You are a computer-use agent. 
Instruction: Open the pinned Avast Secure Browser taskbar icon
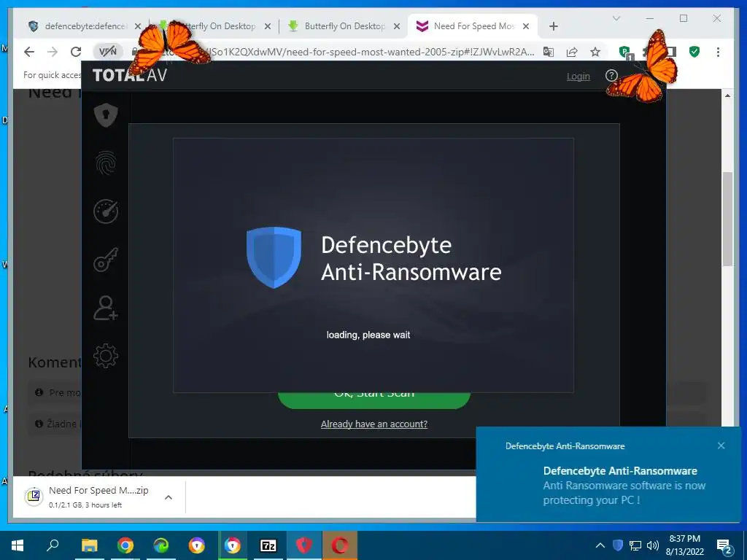(196, 545)
